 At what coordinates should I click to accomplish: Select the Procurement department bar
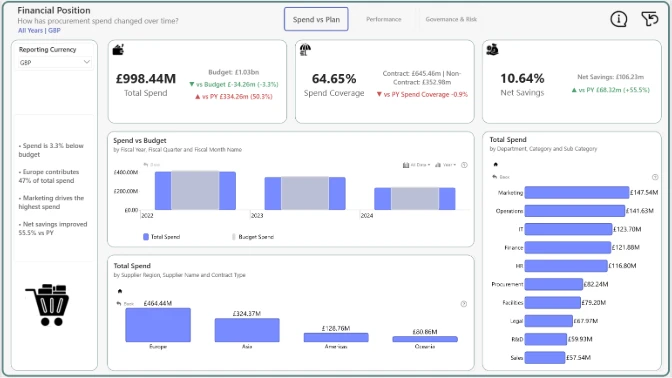coord(554,284)
